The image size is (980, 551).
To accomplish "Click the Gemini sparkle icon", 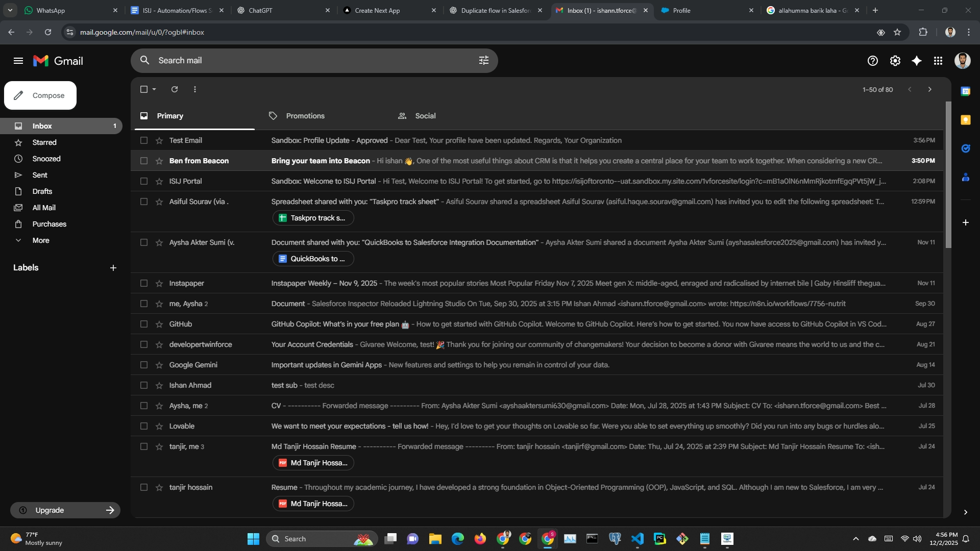I will [916, 61].
